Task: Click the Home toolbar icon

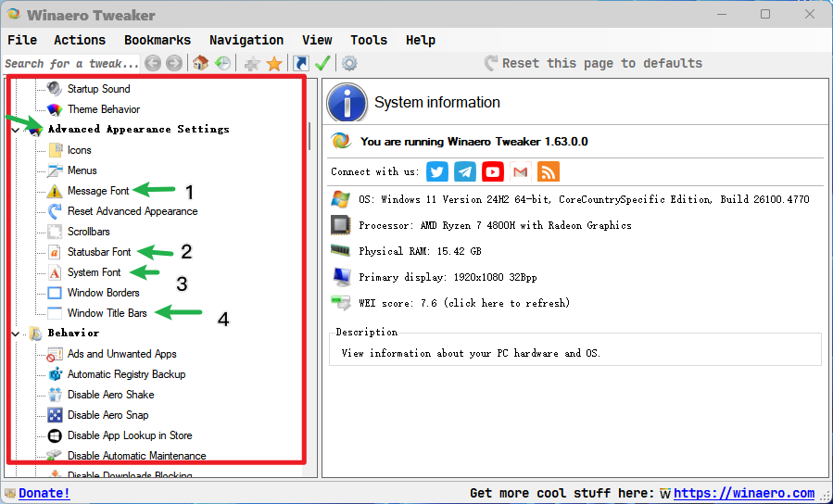Action: (x=200, y=63)
